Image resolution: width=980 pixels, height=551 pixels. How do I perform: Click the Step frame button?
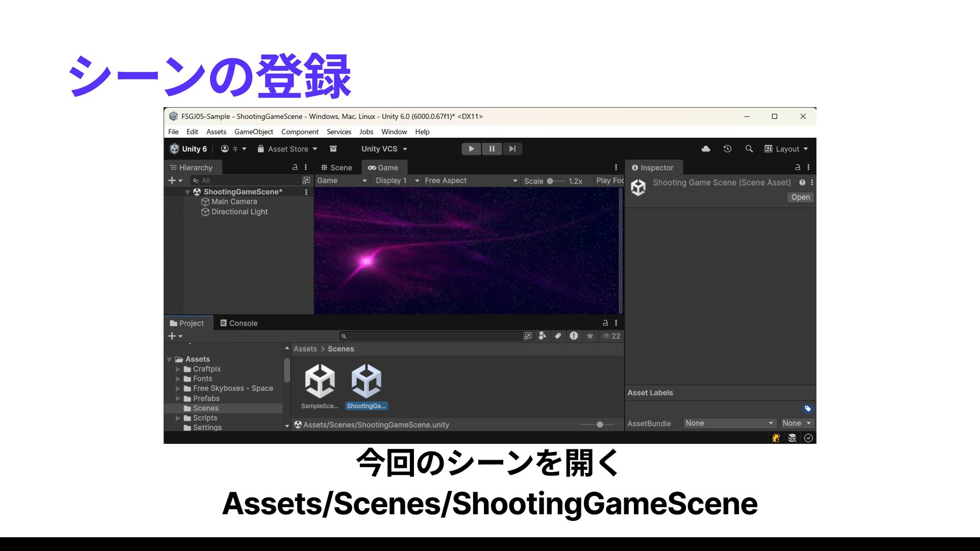(x=512, y=149)
